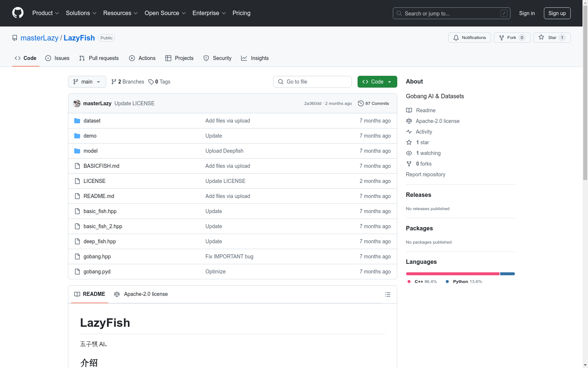Click the search magnifier icon in header

[x=399, y=13]
